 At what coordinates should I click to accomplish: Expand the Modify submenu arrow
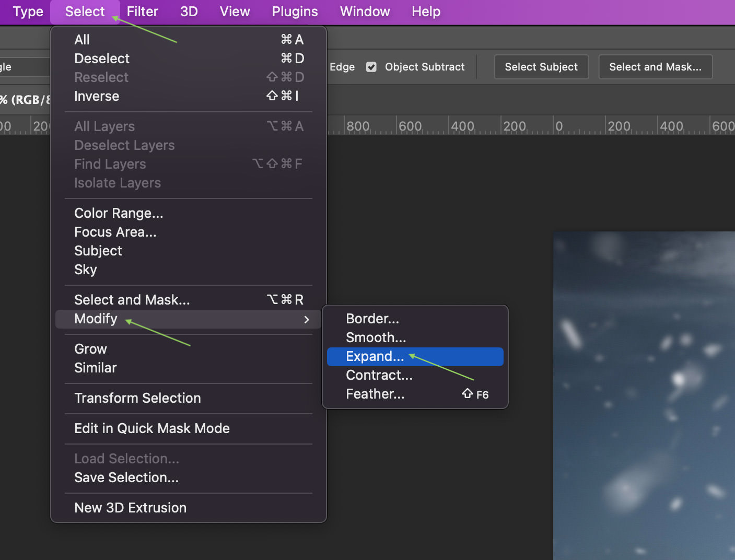307,319
